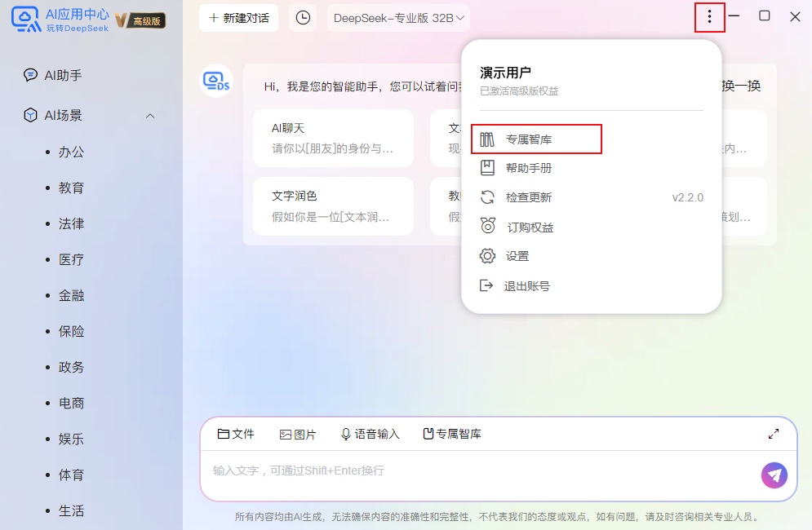This screenshot has height=530, width=812.
Task: Click the AI场景 cube icon
Action: pos(30,115)
